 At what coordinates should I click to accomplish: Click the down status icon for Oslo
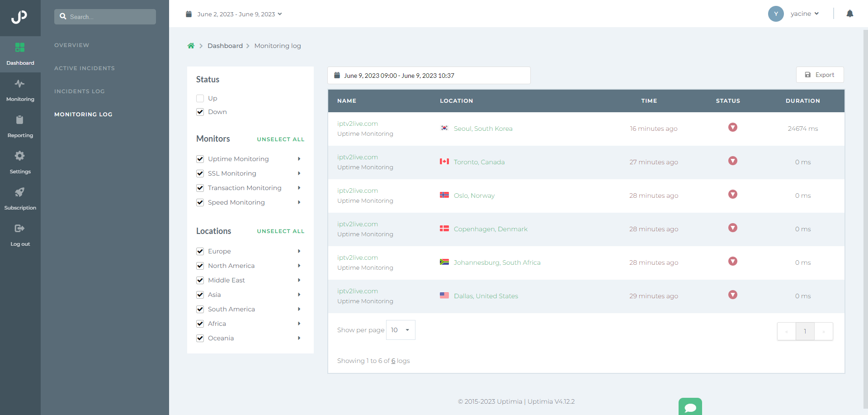coord(733,195)
